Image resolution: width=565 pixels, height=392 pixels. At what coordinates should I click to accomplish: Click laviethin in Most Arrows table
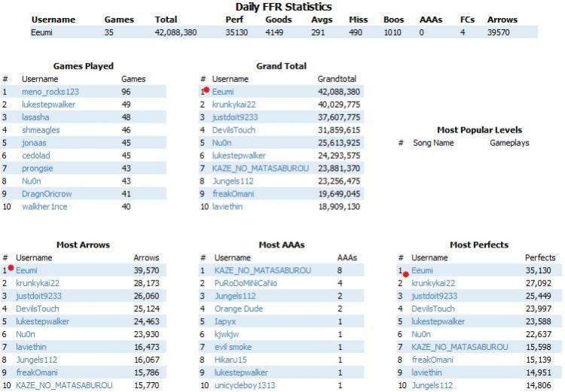(x=31, y=347)
